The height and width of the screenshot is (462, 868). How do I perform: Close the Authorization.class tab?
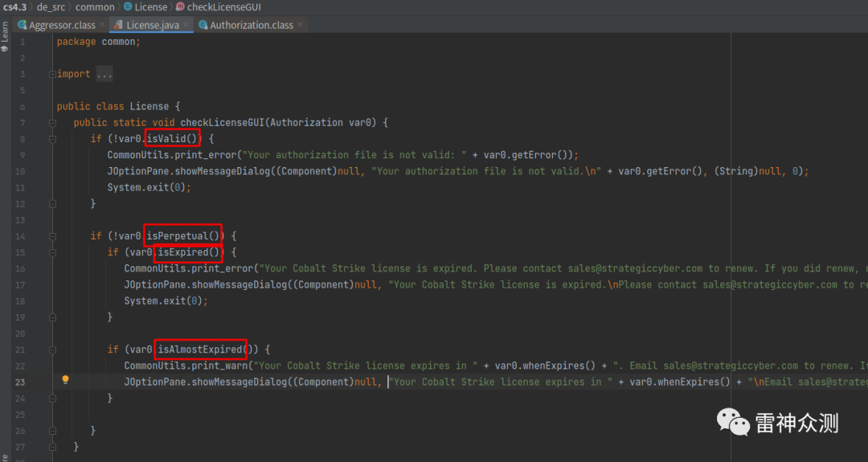300,25
